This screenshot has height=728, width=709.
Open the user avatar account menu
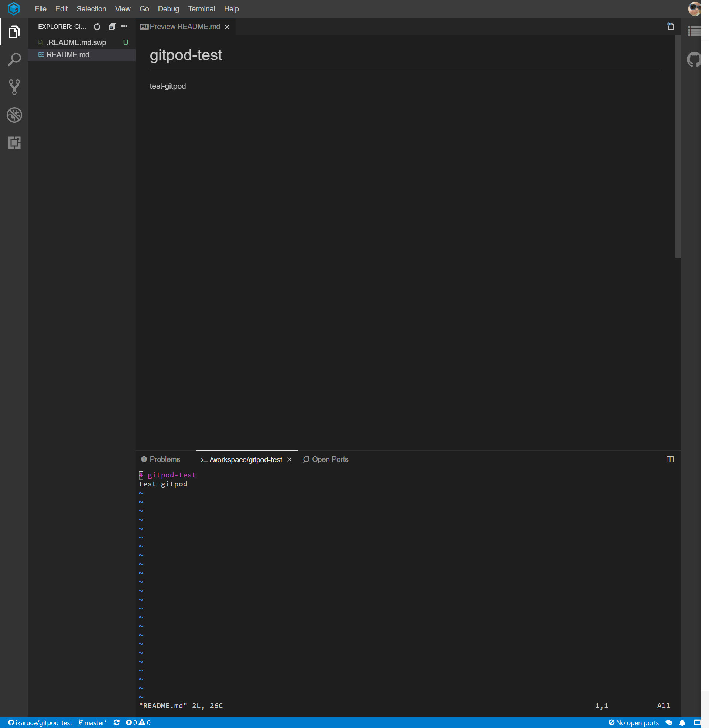tap(694, 8)
